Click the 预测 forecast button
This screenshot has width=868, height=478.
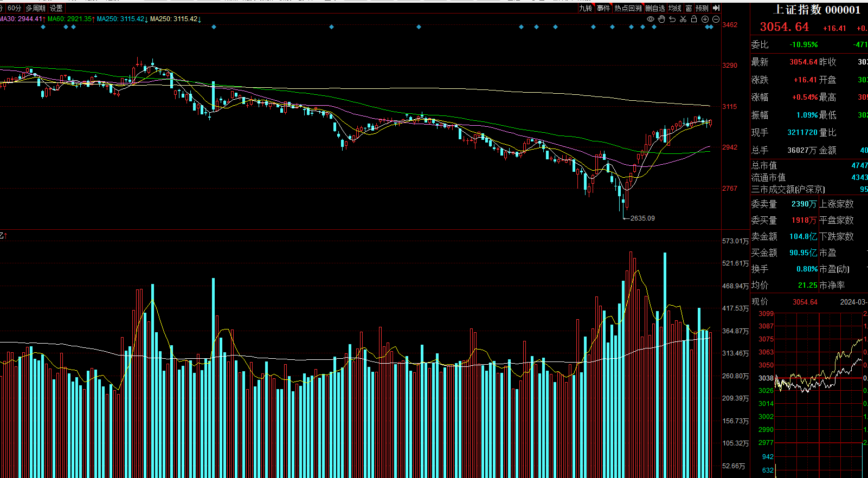[702, 8]
